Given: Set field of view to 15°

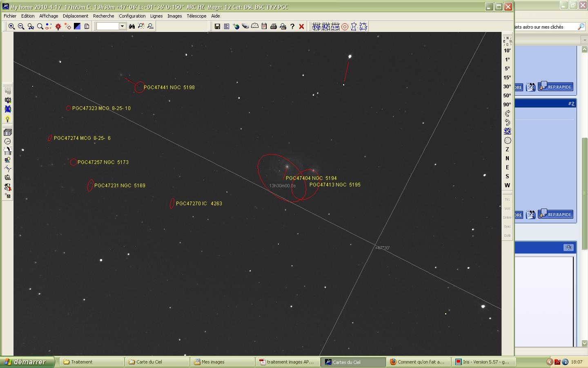Looking at the screenshot, I should tap(507, 78).
